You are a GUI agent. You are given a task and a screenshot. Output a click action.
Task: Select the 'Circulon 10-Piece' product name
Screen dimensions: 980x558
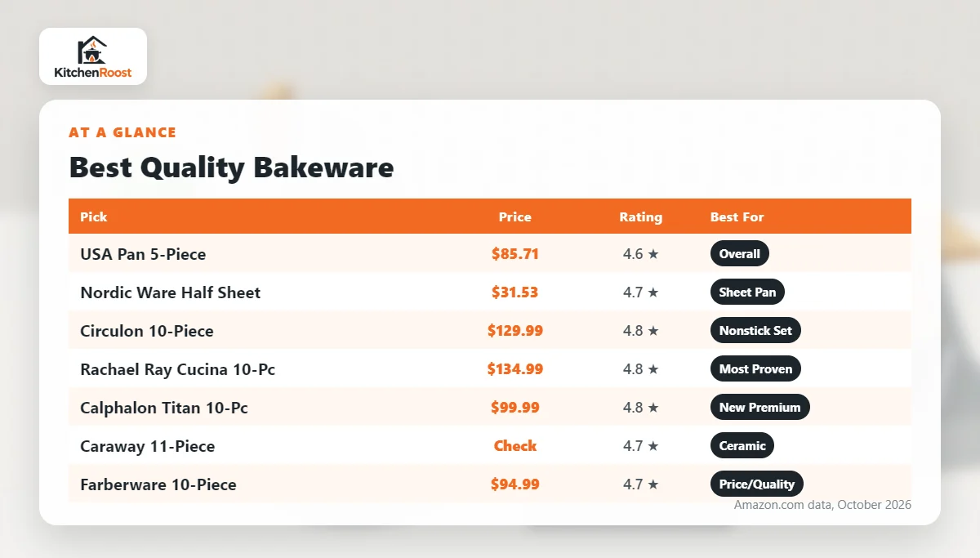(147, 331)
